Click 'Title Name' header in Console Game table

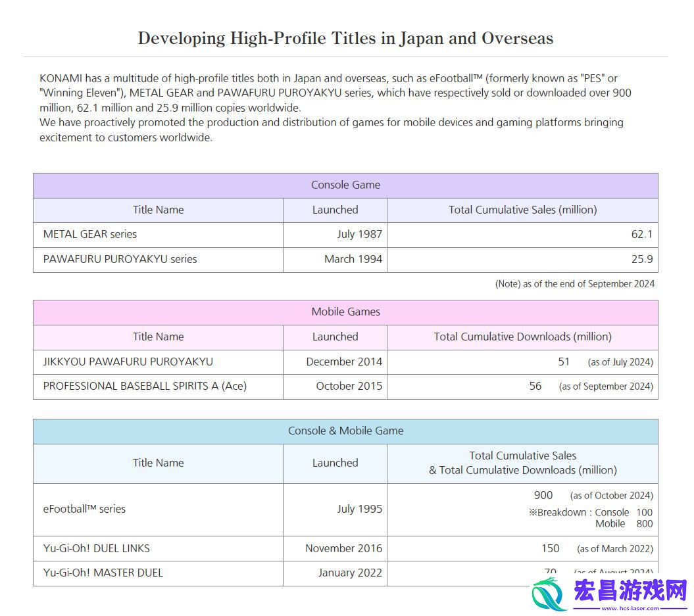tap(158, 210)
